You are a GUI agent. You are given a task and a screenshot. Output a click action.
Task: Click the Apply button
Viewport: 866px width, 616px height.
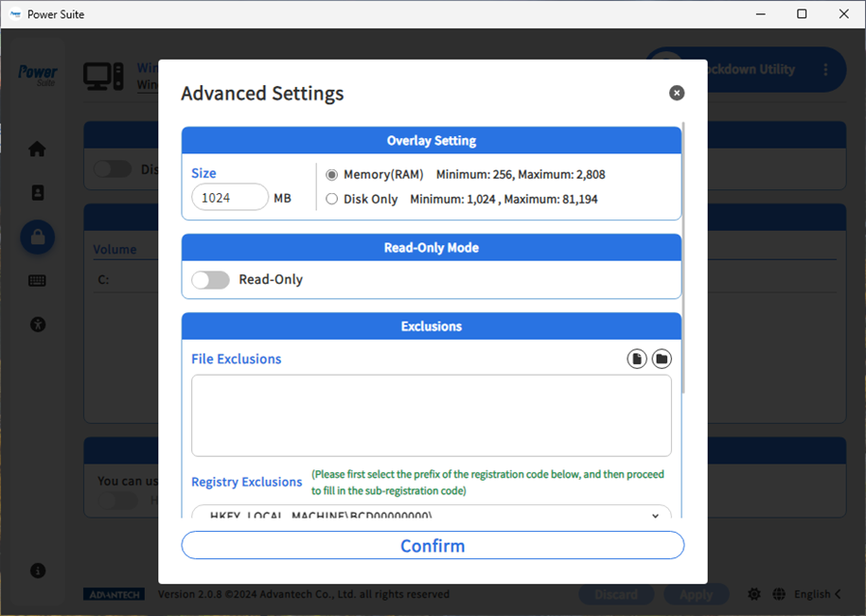click(696, 593)
